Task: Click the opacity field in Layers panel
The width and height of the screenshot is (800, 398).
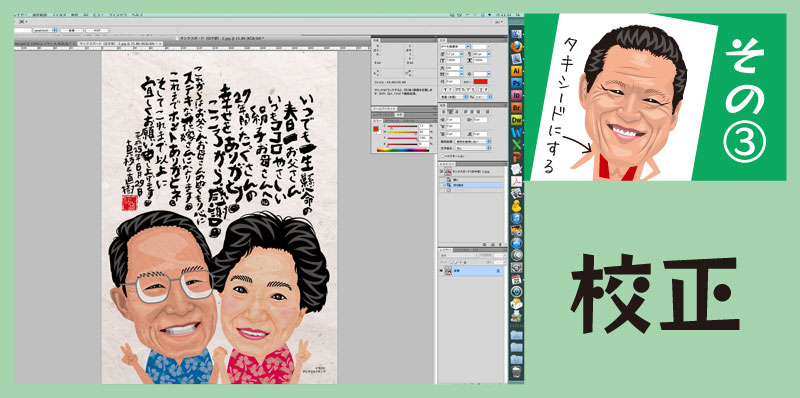Action: [498, 255]
